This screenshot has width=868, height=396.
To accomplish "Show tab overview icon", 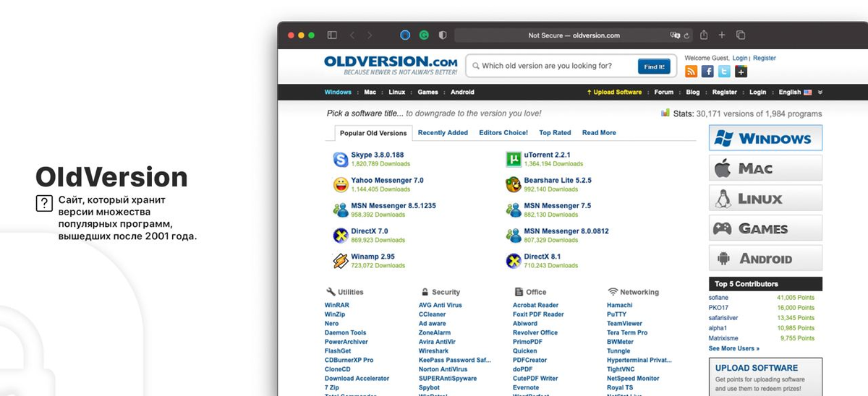I will (741, 35).
